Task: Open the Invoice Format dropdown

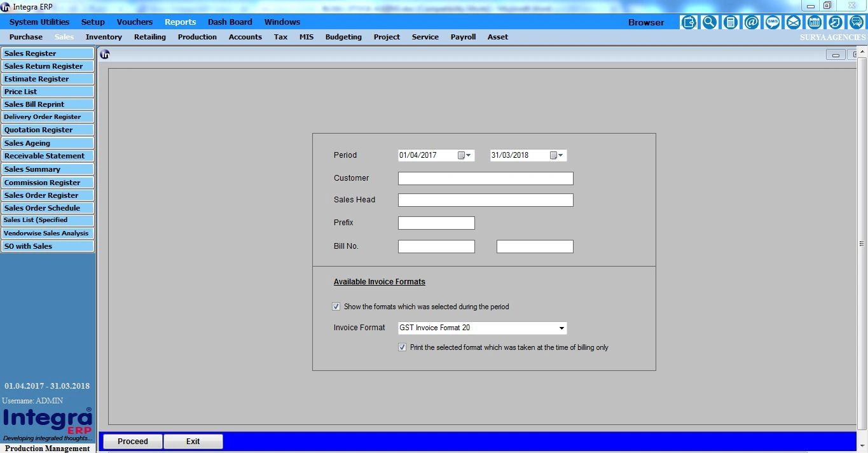Action: tap(561, 328)
